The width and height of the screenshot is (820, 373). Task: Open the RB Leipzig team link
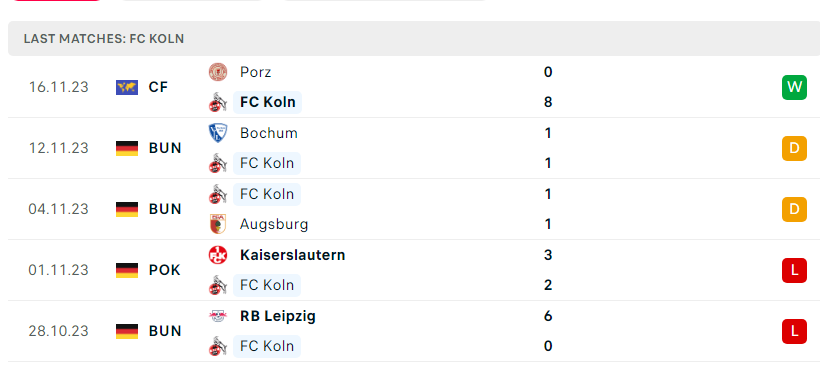click(278, 316)
